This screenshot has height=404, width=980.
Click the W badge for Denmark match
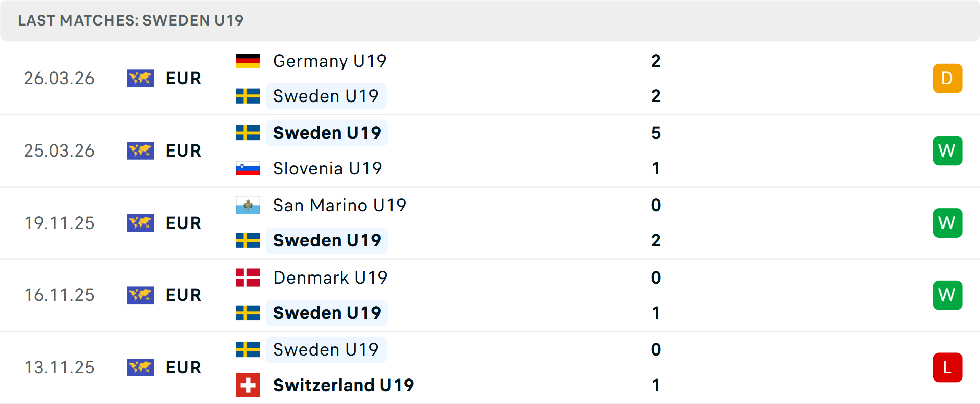pos(947,295)
